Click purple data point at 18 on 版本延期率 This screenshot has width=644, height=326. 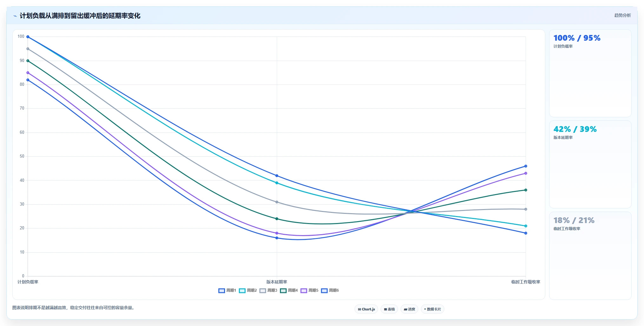277,233
